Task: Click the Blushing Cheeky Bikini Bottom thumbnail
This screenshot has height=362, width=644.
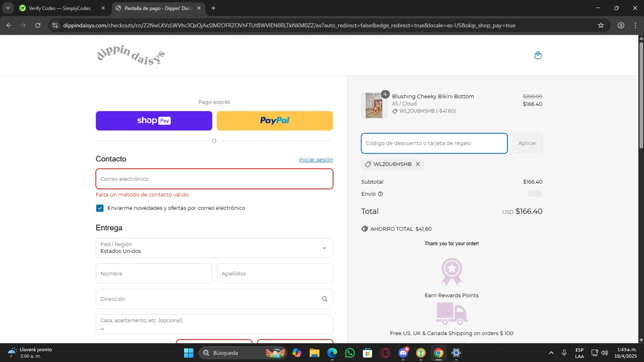Action: click(374, 105)
